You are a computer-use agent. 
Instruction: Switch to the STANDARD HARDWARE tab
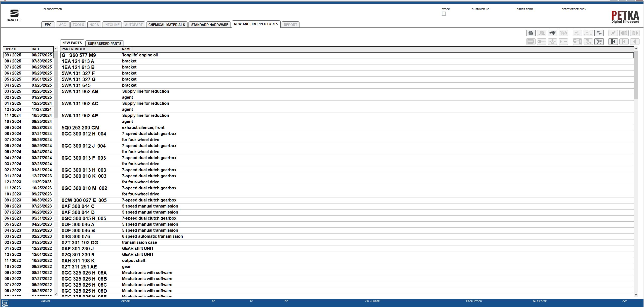tap(210, 24)
